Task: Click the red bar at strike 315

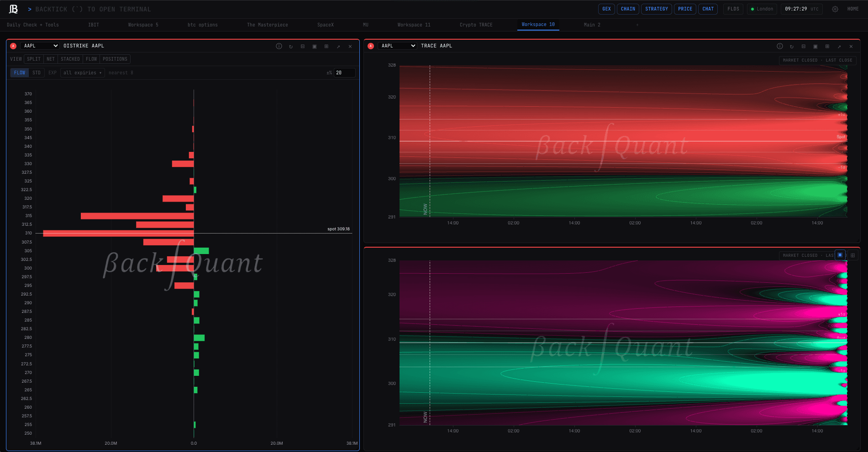Action: pyautogui.click(x=137, y=216)
